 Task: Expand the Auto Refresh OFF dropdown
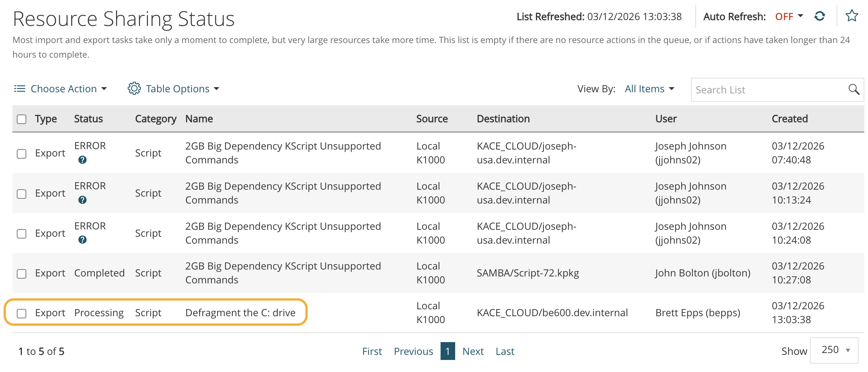click(789, 16)
